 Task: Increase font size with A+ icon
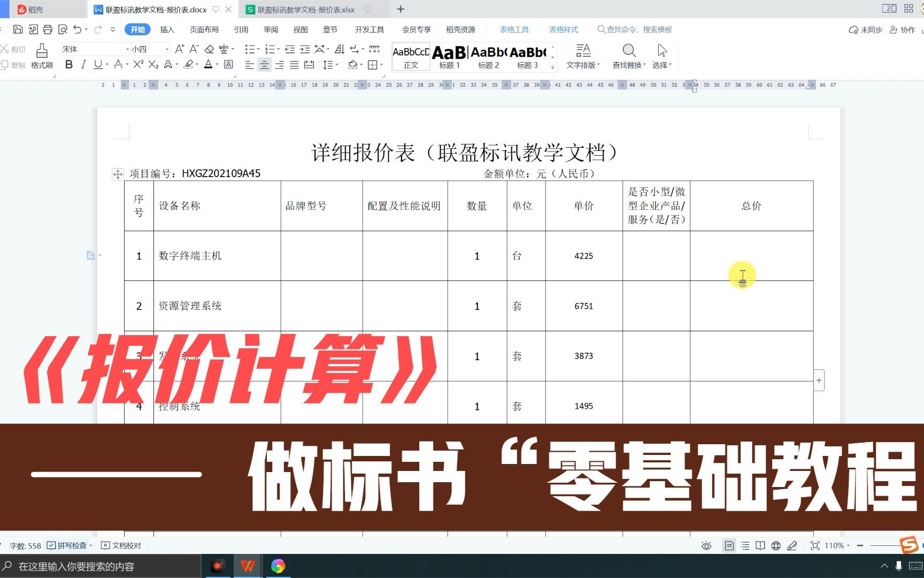[x=180, y=49]
